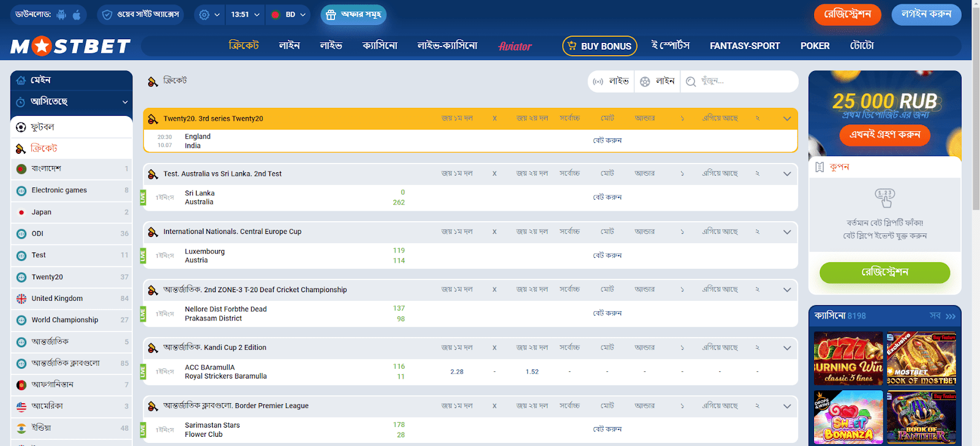Screen dimensions: 980x446
Task: Open the POKER tab
Action: [x=815, y=46]
